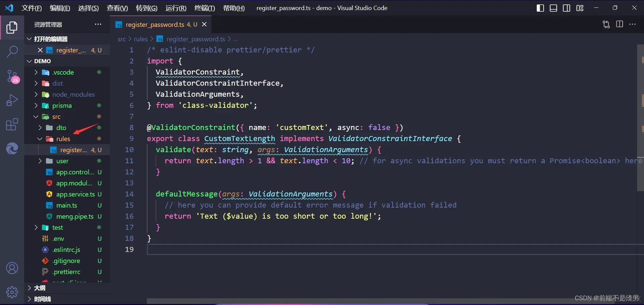Collapse the rules folder

(67, 139)
